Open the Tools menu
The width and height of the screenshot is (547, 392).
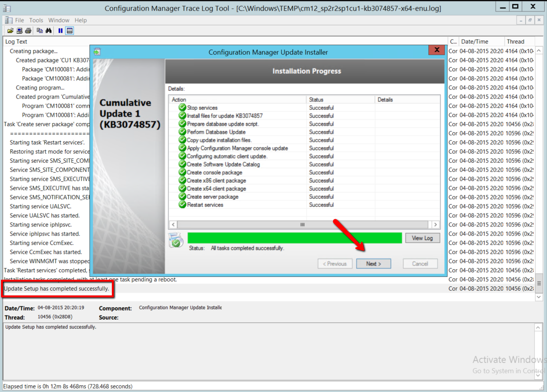[x=36, y=20]
